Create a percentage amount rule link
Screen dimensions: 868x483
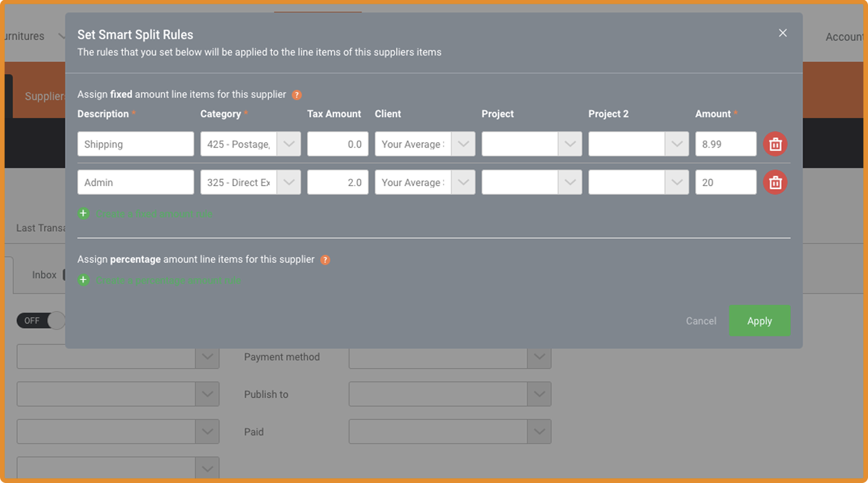168,281
